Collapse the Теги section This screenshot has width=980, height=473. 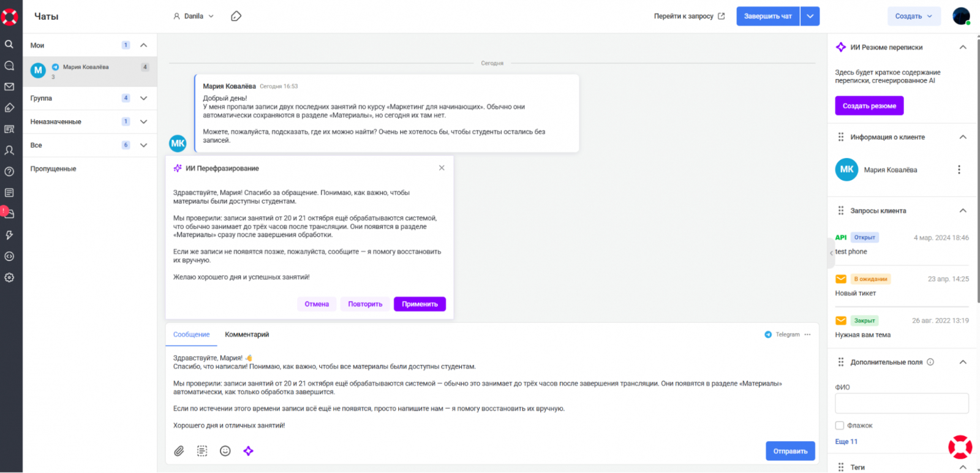tap(963, 467)
